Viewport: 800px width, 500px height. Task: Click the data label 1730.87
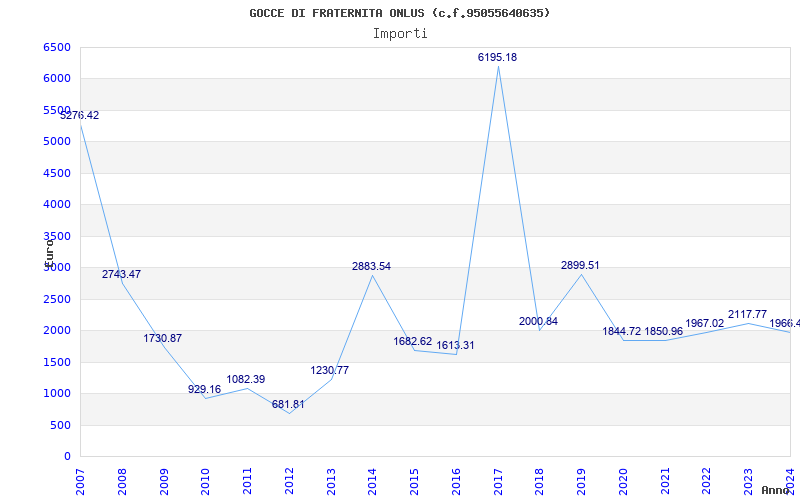click(x=163, y=338)
